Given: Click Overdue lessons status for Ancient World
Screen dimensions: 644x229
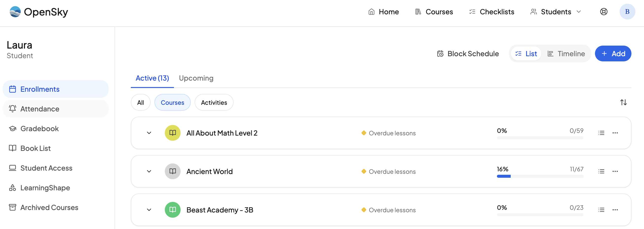Looking at the screenshot, I should click(389, 172).
